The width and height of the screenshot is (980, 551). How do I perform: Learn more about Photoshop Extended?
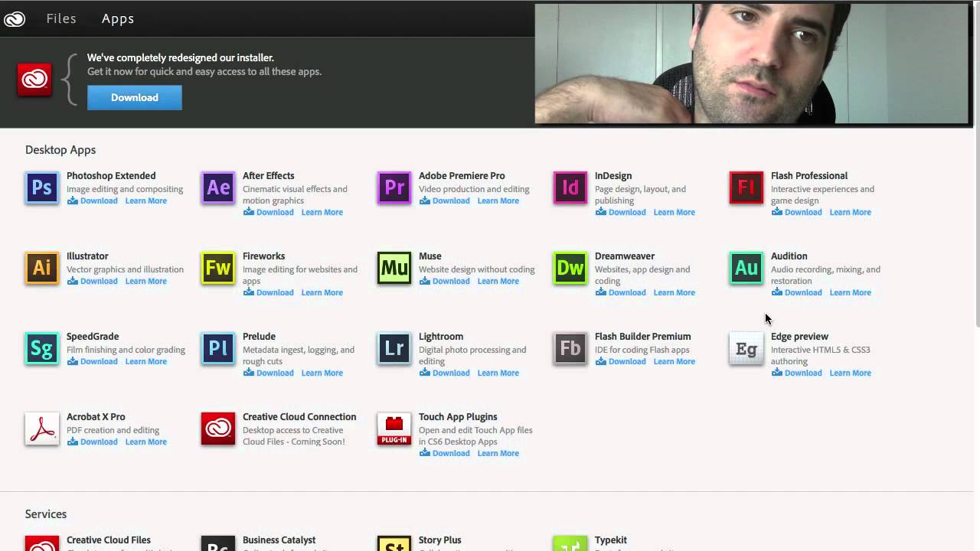click(146, 201)
